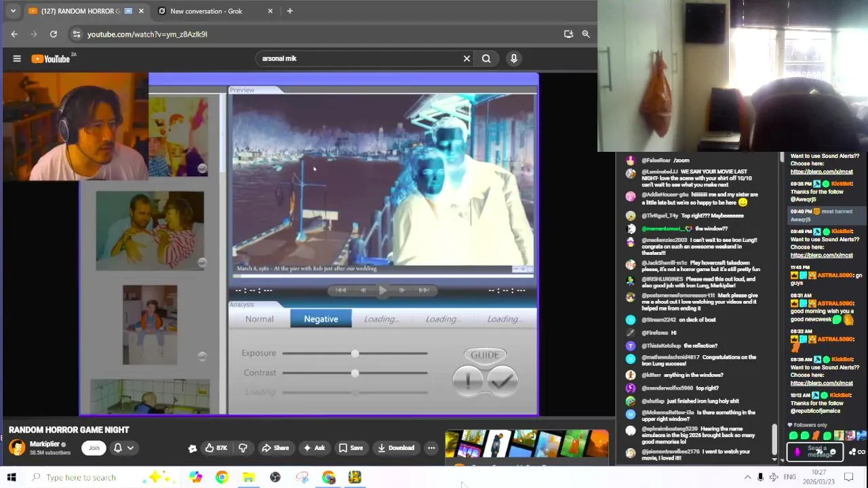
Task: Adjust the Contrast slider handle
Action: point(355,373)
